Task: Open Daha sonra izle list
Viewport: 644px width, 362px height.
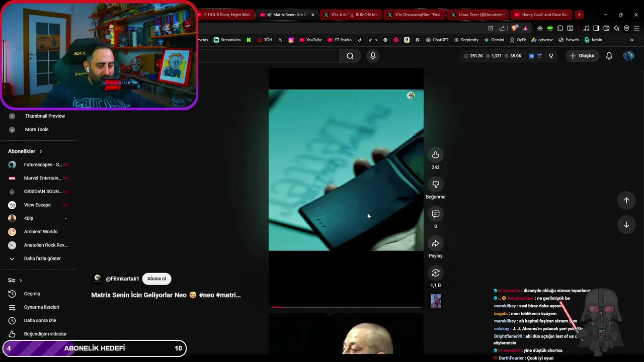Action: (39, 320)
